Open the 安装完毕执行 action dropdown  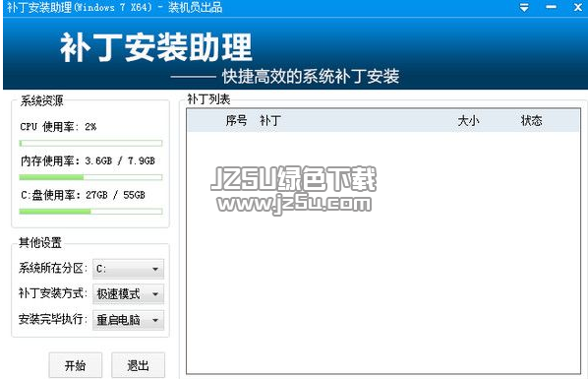128,320
